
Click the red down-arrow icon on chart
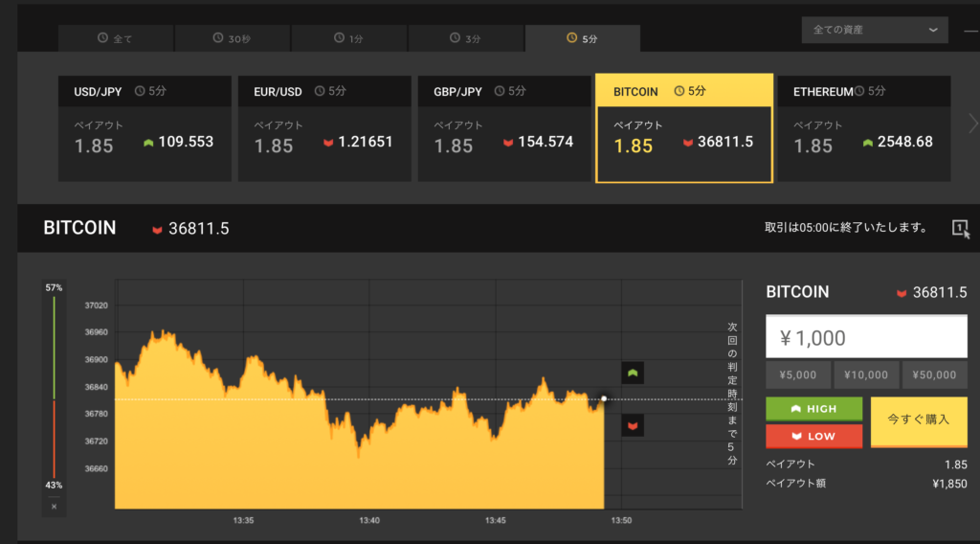[x=632, y=424]
